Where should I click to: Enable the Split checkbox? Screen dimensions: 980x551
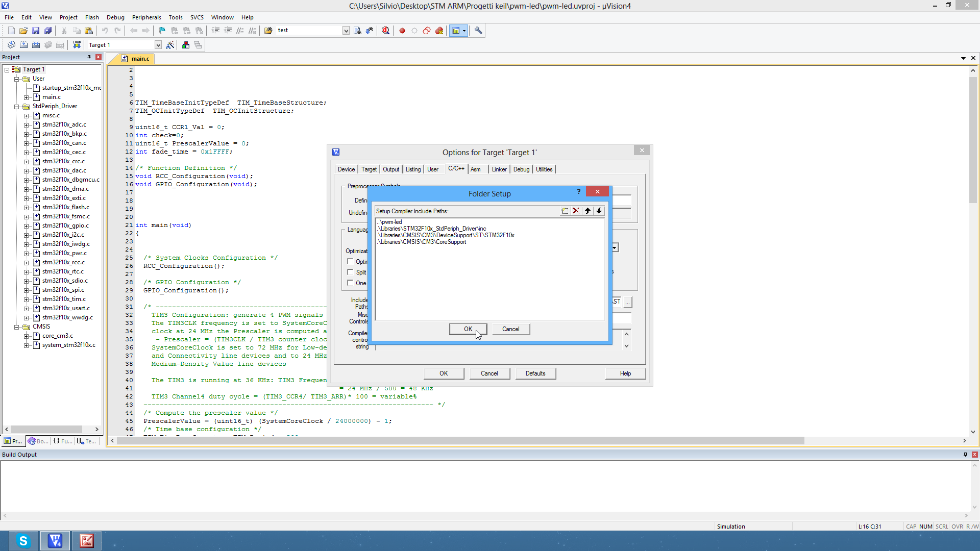click(x=350, y=272)
